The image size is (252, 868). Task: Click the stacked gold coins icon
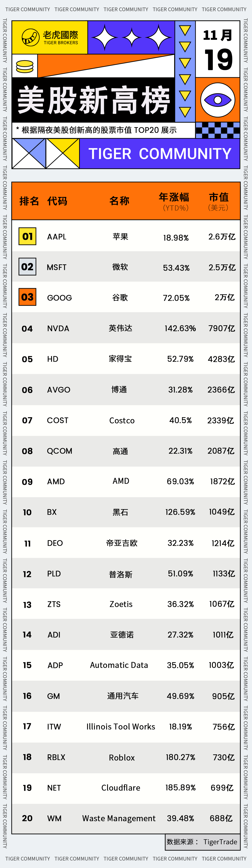(x=24, y=66)
